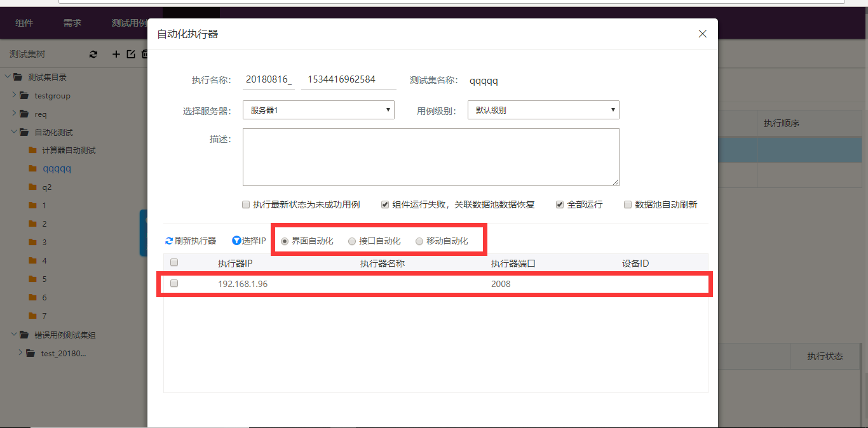Image resolution: width=868 pixels, height=428 pixels.
Task: Select the 接口自动化 radio button
Action: click(352, 241)
